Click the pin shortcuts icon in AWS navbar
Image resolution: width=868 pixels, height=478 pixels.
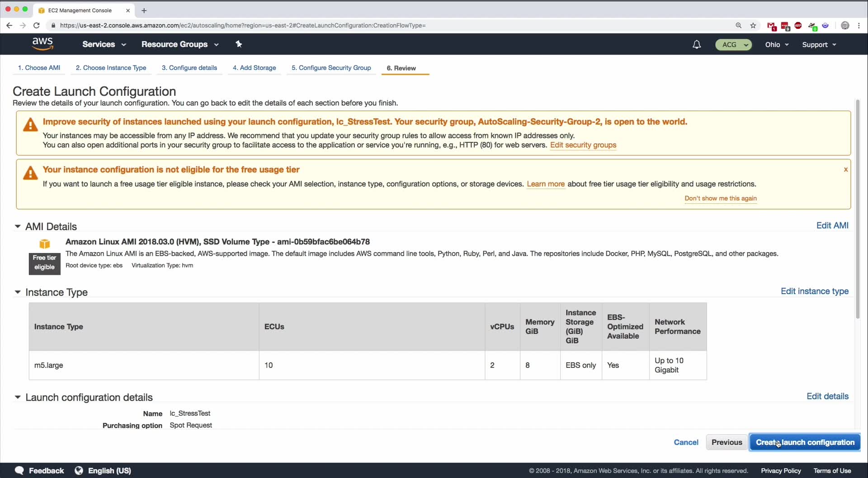click(x=239, y=44)
